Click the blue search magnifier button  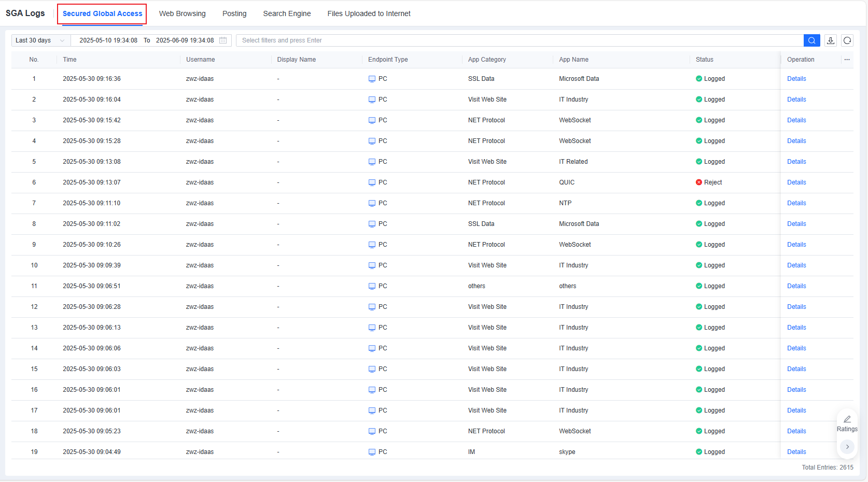coord(811,40)
